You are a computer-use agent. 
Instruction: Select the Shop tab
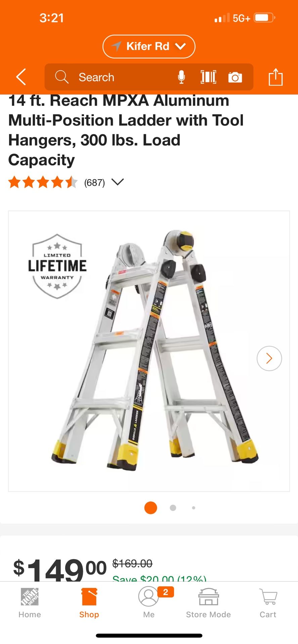pos(89,603)
